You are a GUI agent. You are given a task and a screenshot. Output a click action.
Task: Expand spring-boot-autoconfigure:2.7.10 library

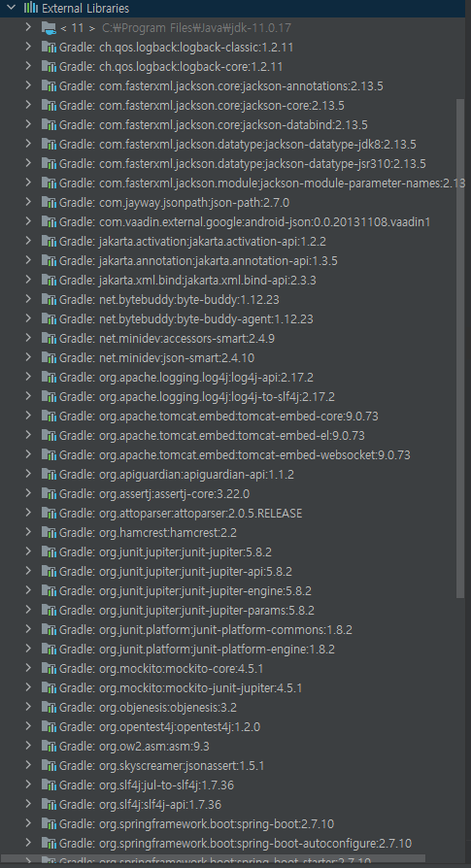tap(28, 843)
